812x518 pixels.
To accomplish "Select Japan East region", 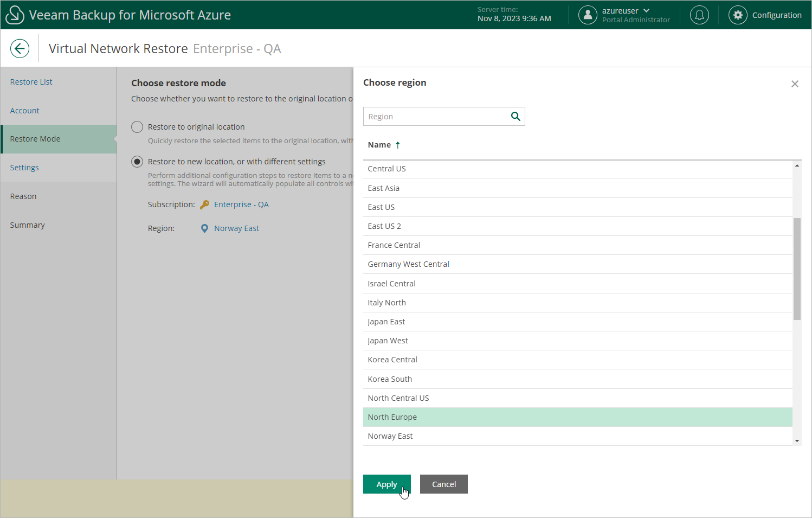I will click(578, 322).
